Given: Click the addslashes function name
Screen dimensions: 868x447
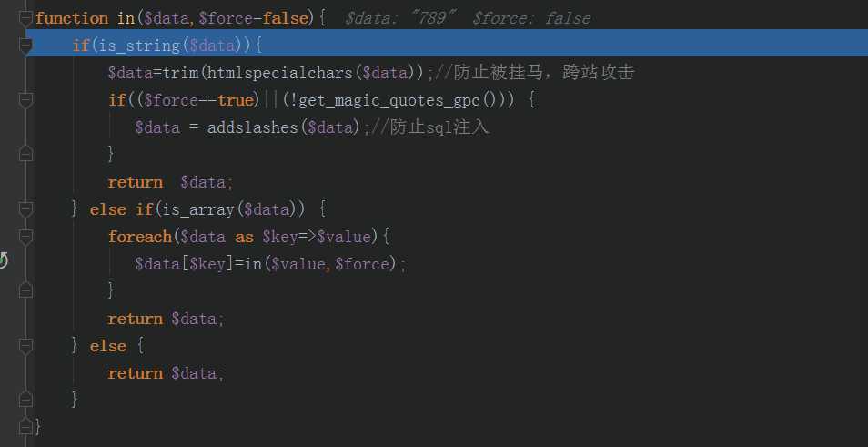Looking at the screenshot, I should point(253,128).
